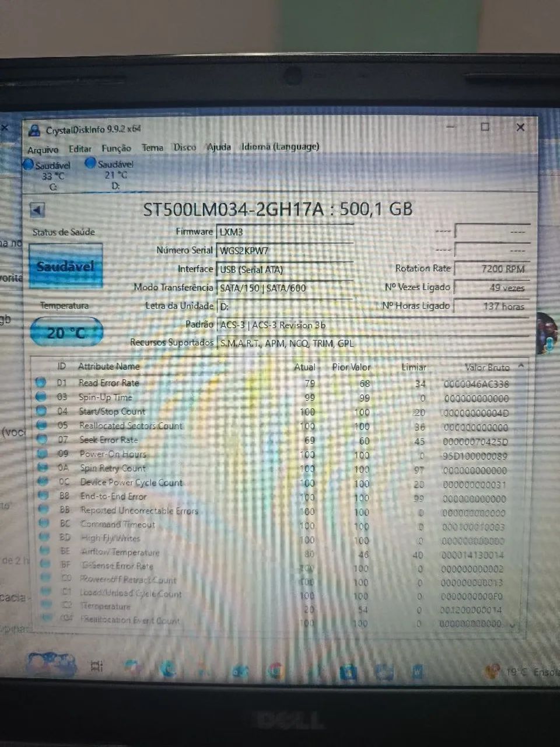Click the status circle for Read Error Rate
This screenshot has width=560, height=747.
coord(41,383)
